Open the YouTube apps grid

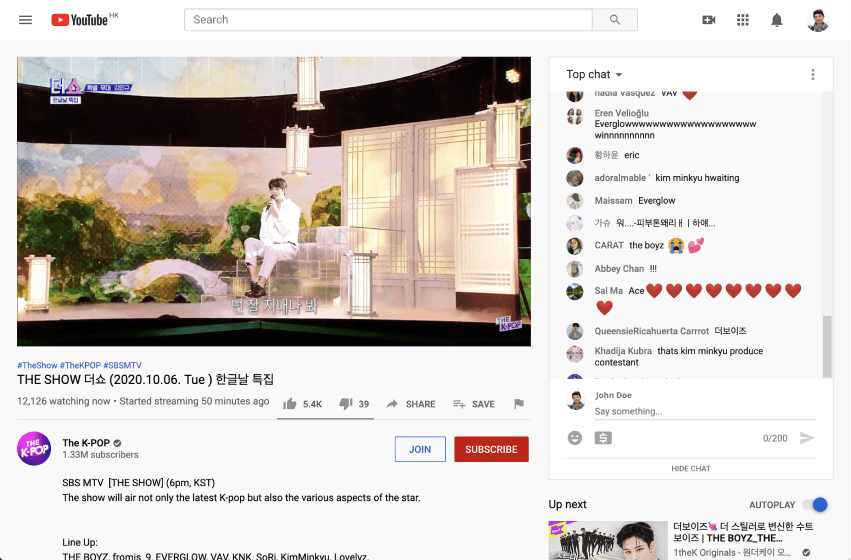pos(742,20)
